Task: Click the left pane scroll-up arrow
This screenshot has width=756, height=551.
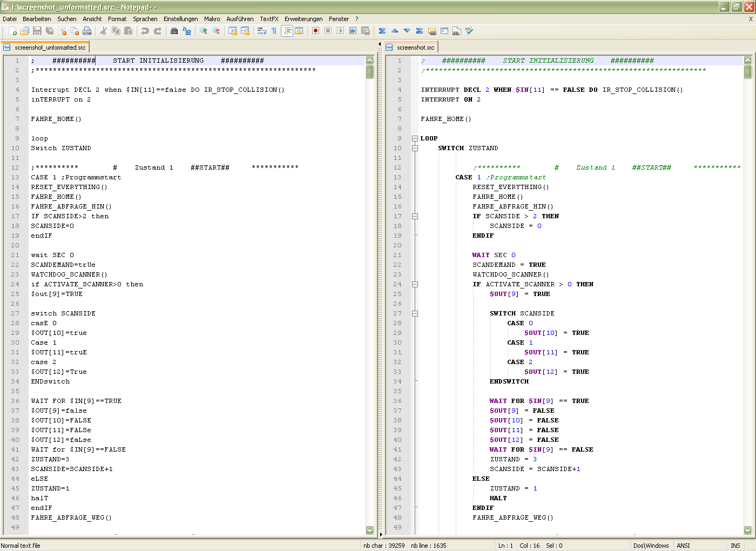Action: (370, 60)
